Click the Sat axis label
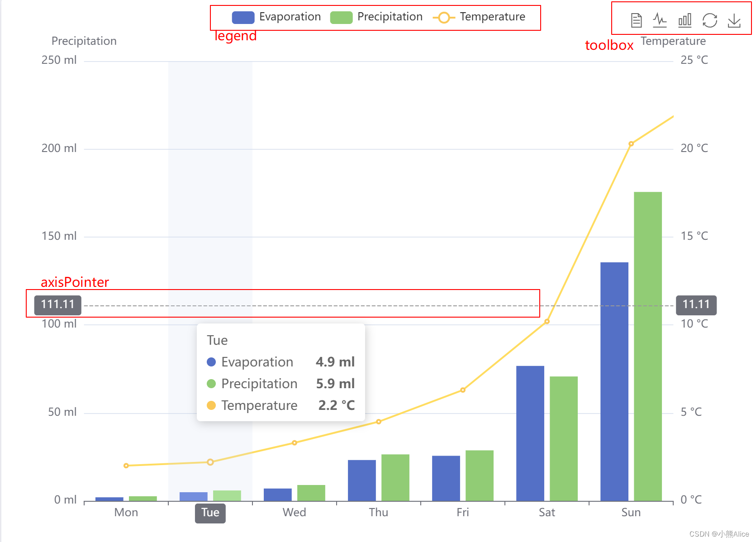 tap(547, 513)
